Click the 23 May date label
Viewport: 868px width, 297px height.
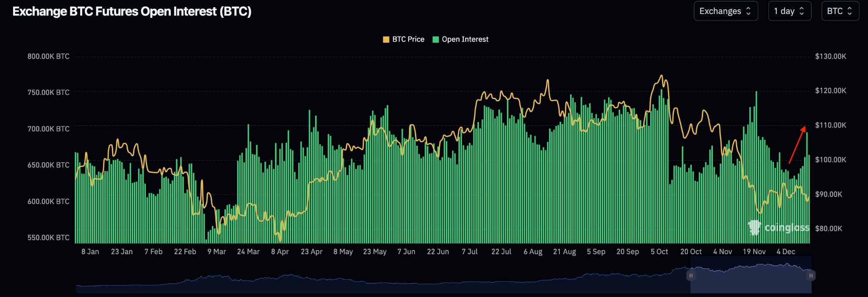click(375, 252)
